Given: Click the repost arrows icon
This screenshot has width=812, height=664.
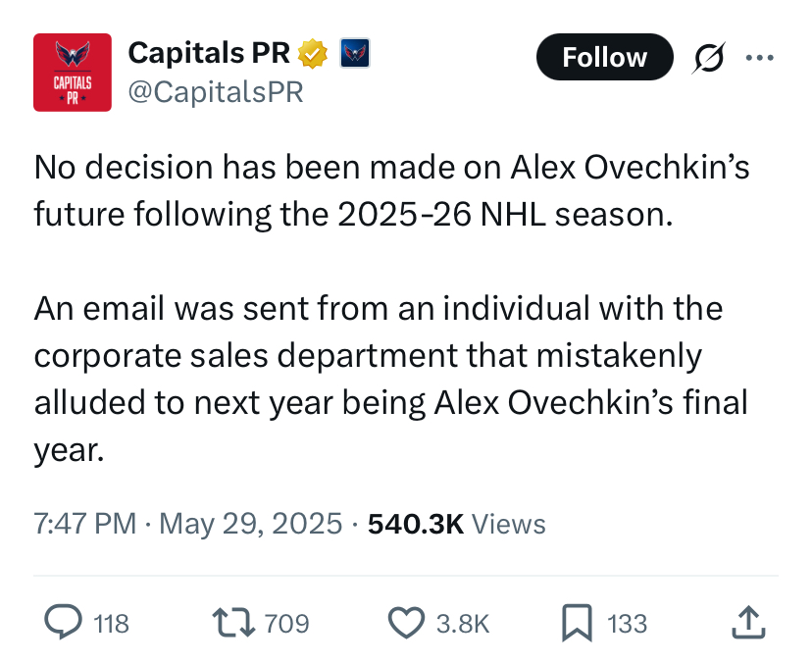Looking at the screenshot, I should (x=233, y=623).
